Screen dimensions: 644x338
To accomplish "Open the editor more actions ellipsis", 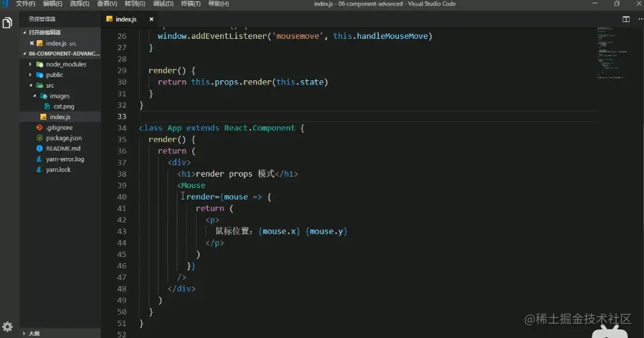I will point(641,19).
